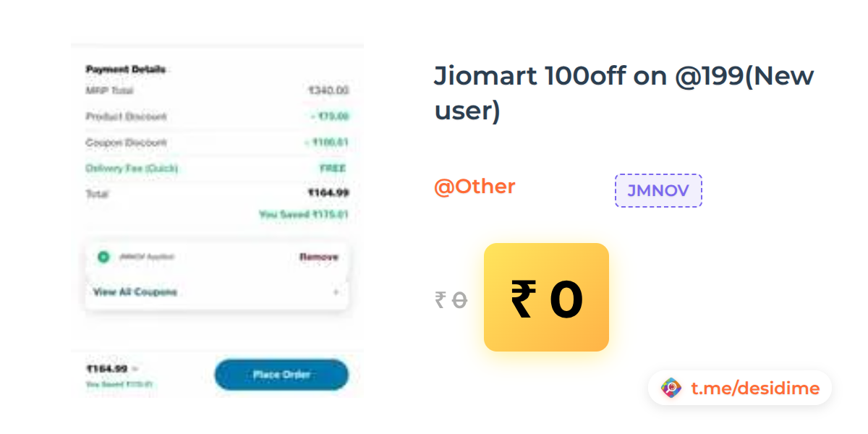Remove the applied JMNOV coupon
The width and height of the screenshot is (868, 434).
(318, 257)
